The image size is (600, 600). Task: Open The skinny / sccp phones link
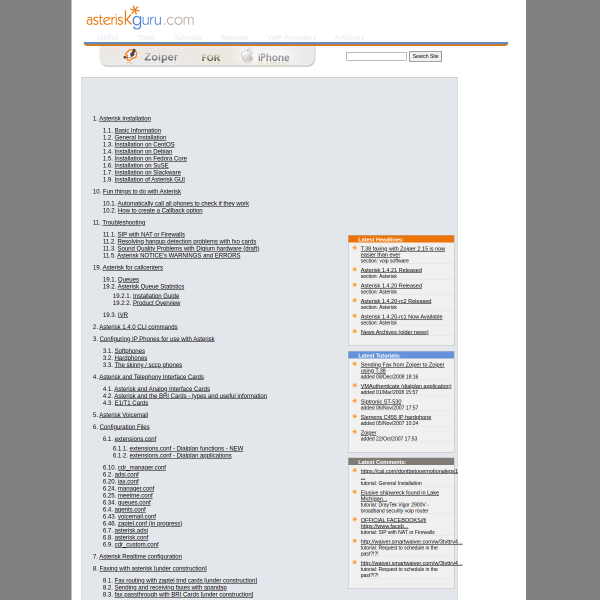[148, 365]
